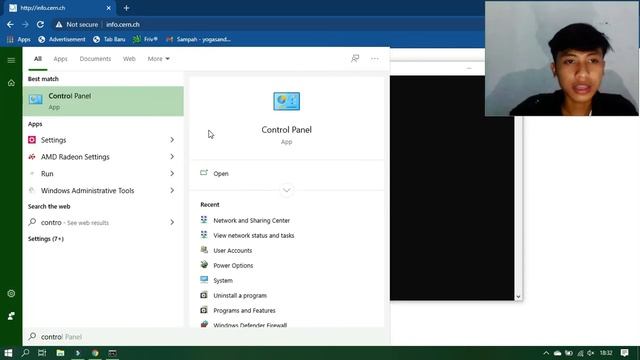640x360 pixels.
Task: Open Control Panel best match result
Action: click(103, 101)
